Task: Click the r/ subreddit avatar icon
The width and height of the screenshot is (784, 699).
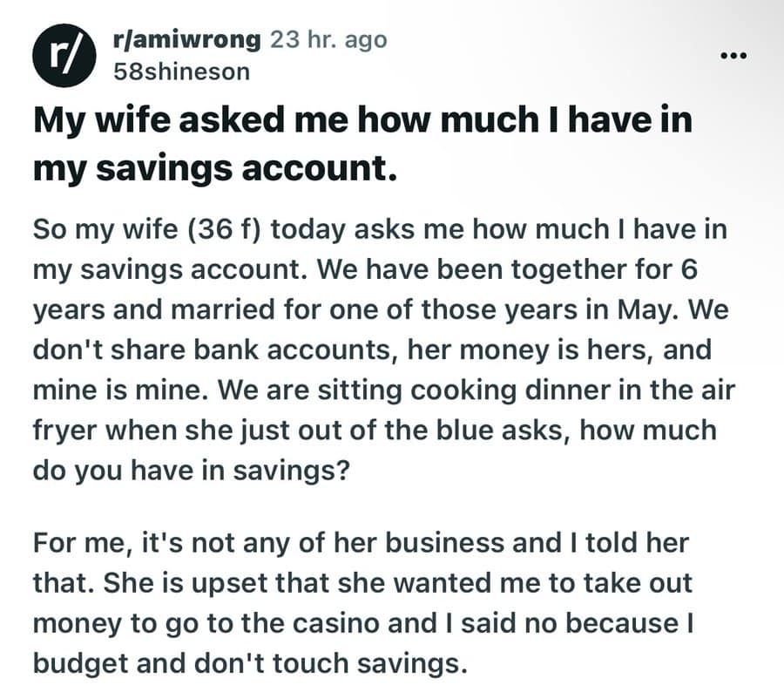Action: tap(64, 56)
